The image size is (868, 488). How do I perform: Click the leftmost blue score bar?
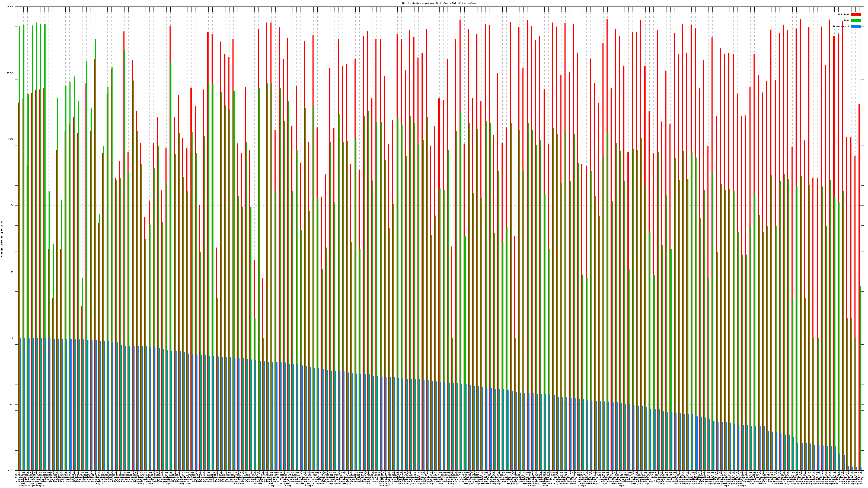pos(21,404)
